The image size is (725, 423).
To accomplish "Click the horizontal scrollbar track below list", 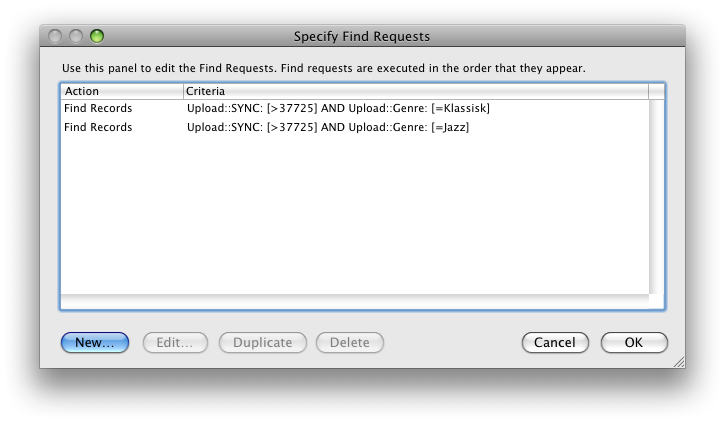I will [355, 301].
